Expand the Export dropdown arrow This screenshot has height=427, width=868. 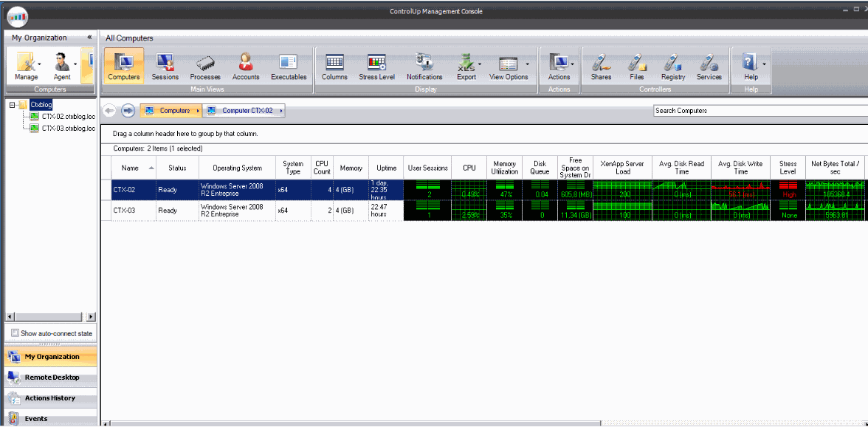pyautogui.click(x=480, y=64)
